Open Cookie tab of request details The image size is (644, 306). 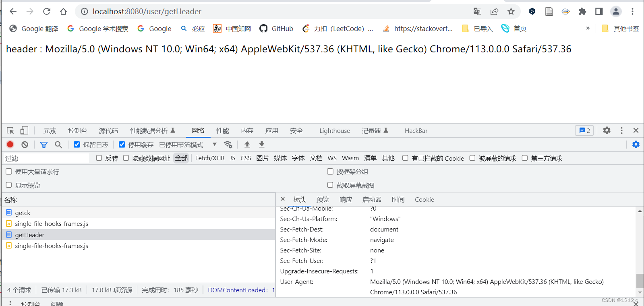(425, 199)
